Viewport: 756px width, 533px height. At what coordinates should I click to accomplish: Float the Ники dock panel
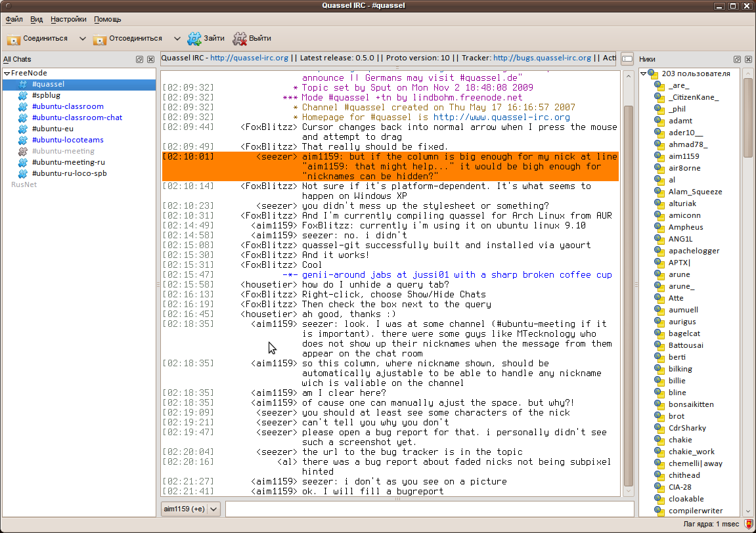[737, 59]
